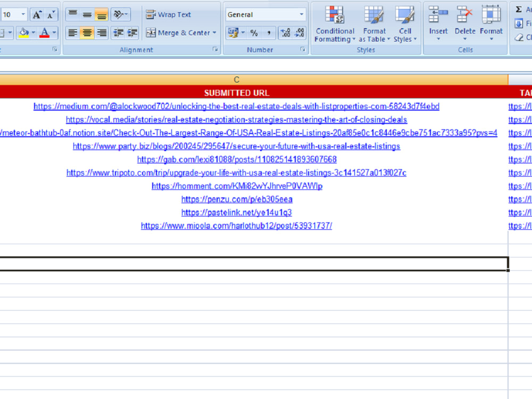
Task: Click the AutoSum sigma icon
Action: click(x=519, y=10)
